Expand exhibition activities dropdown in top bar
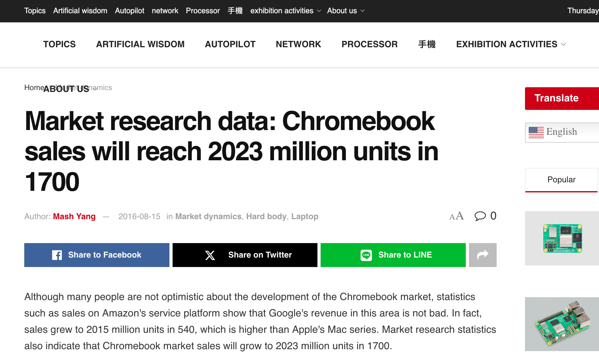 point(319,11)
